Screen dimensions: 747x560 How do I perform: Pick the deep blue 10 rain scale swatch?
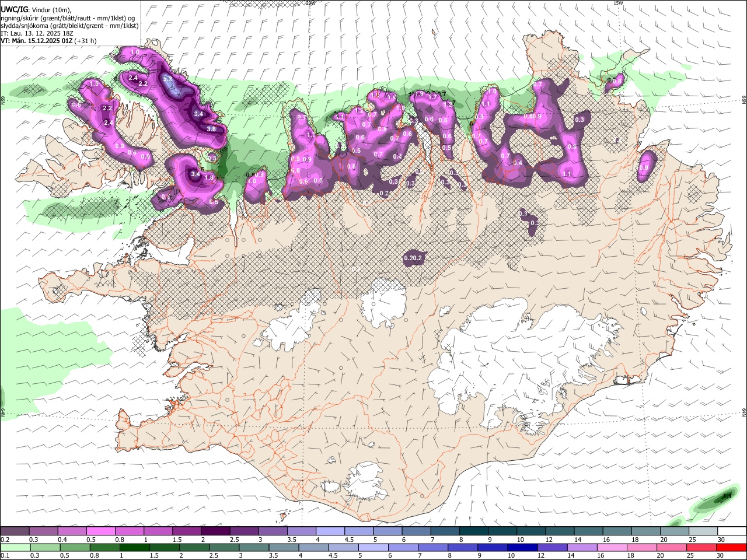(522, 548)
